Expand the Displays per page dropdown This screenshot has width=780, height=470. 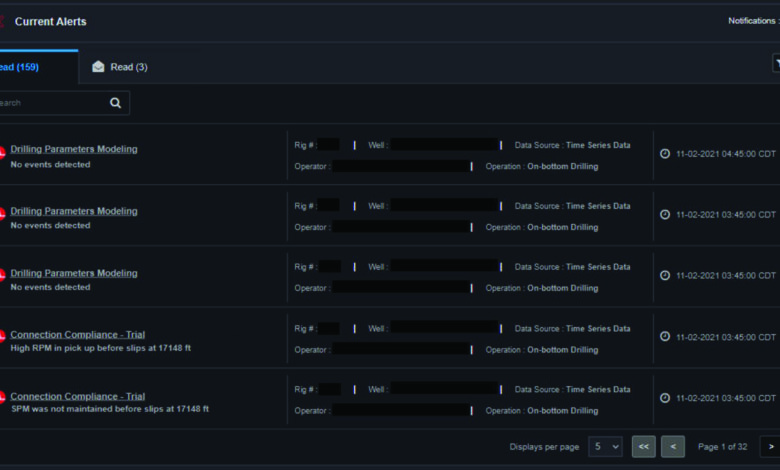tap(604, 446)
